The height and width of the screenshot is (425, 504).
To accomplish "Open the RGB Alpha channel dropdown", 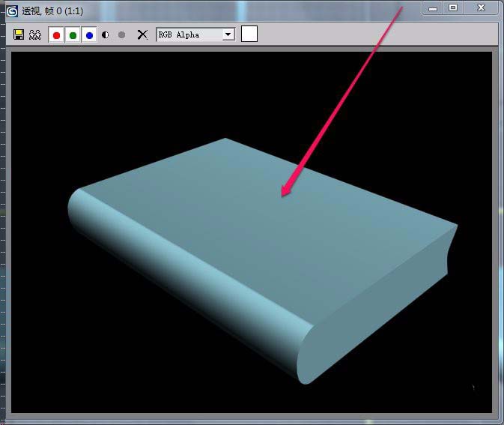I will click(x=195, y=34).
